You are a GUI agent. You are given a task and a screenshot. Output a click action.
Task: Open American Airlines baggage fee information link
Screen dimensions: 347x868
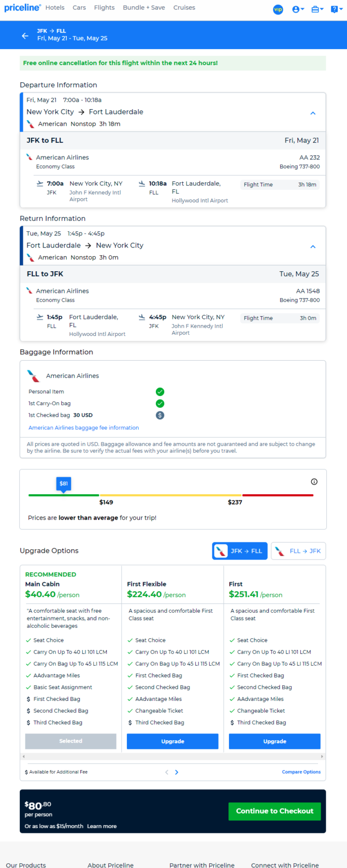pos(83,428)
